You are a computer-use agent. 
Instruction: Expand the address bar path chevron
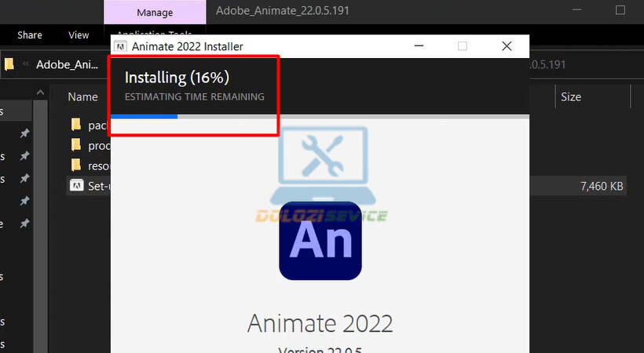(26, 64)
